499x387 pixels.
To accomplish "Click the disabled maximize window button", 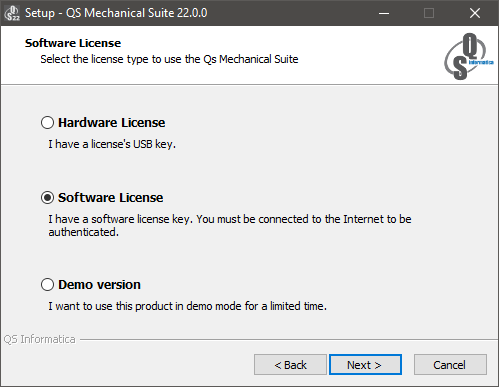I will point(429,13).
